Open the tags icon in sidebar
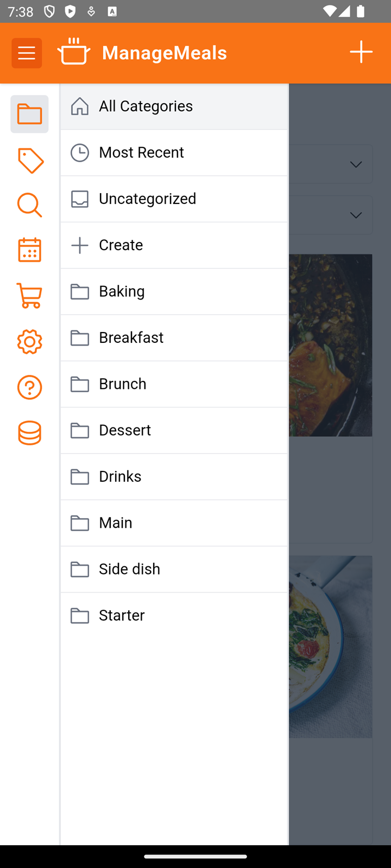The height and width of the screenshot is (868, 391). (30, 161)
